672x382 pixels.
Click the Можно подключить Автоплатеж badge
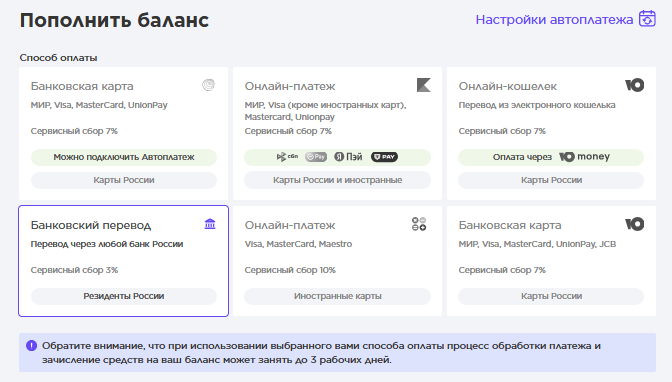[x=123, y=157]
